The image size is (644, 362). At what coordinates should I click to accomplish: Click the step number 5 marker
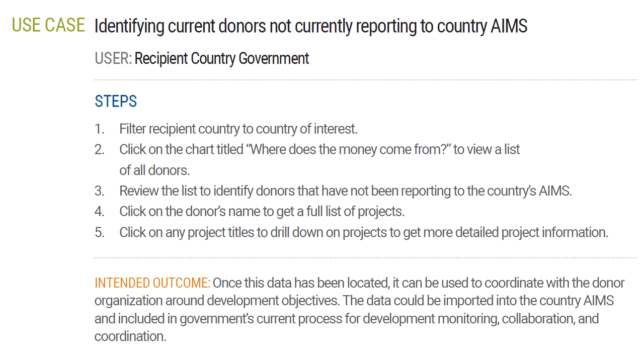coord(99,232)
